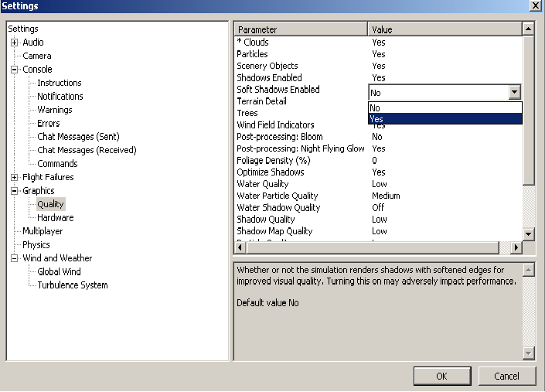The image size is (545, 392).
Task: Click the Parameter column header
Action: pyautogui.click(x=301, y=29)
